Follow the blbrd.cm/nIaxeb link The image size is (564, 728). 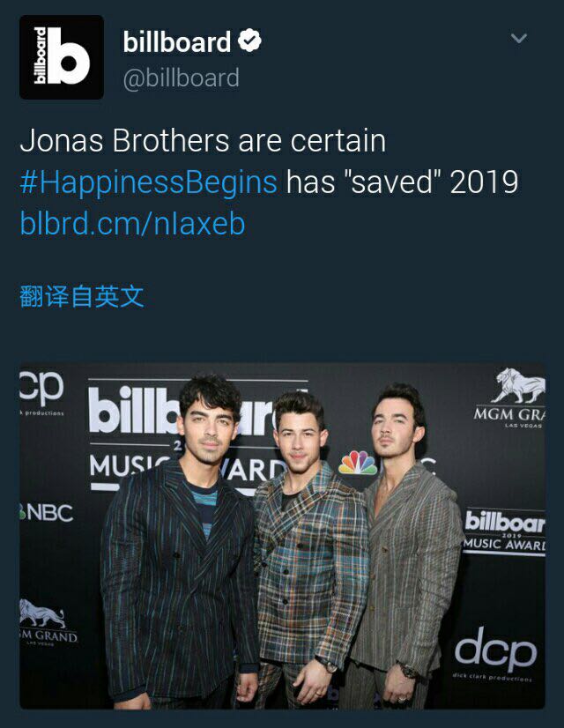pos(132,223)
